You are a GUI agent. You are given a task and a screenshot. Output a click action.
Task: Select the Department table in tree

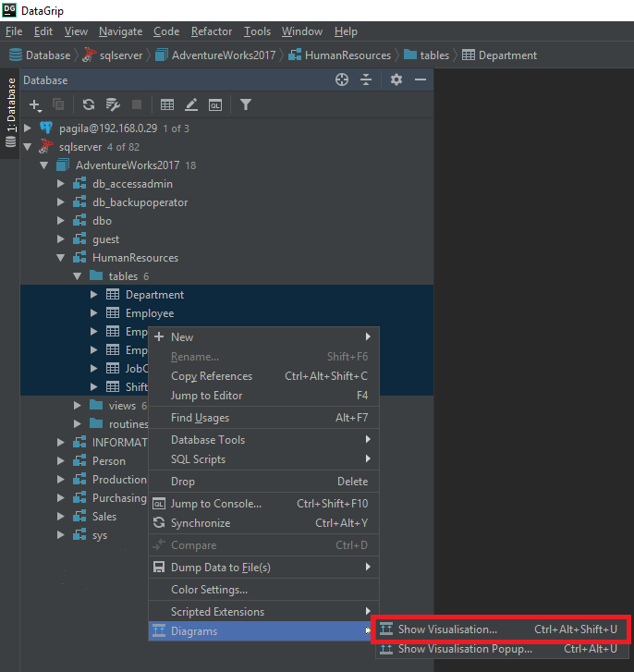pyautogui.click(x=154, y=295)
